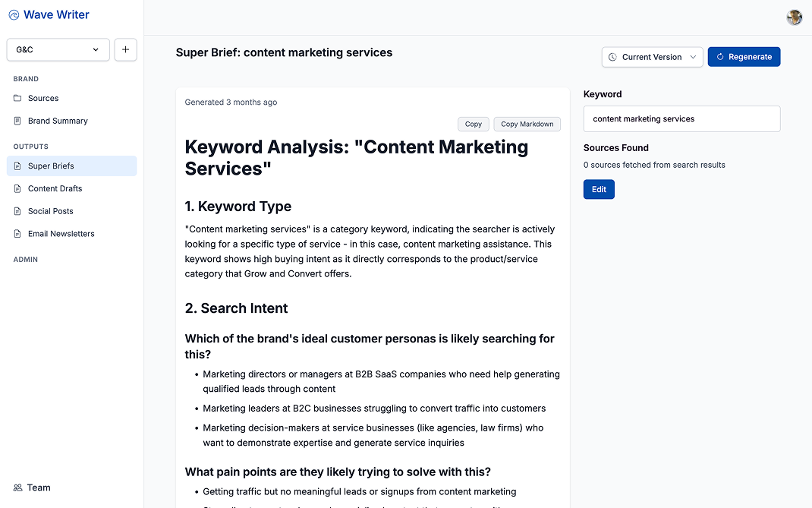This screenshot has height=508, width=812.
Task: Click the Copy Markdown button
Action: 527,124
